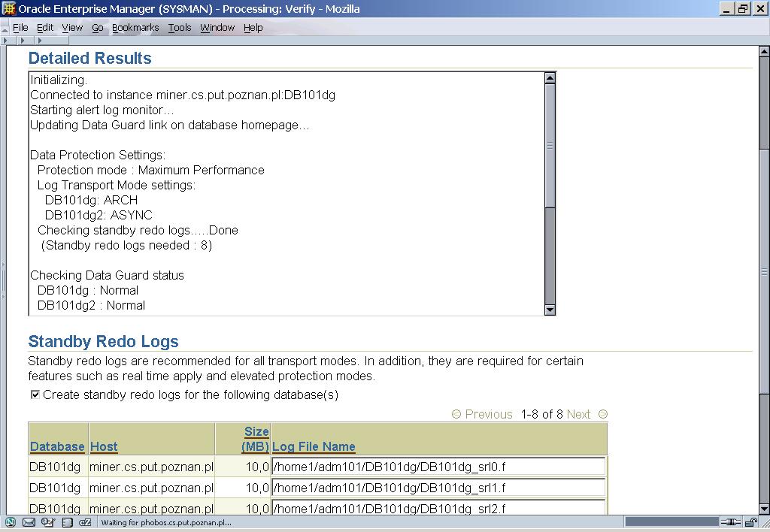770x532 pixels.
Task: Sort table by Database column header
Action: click(57, 446)
